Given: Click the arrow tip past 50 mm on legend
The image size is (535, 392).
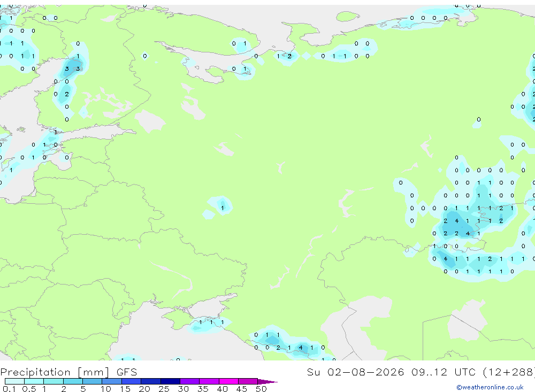Looking at the screenshot, I should (267, 381).
